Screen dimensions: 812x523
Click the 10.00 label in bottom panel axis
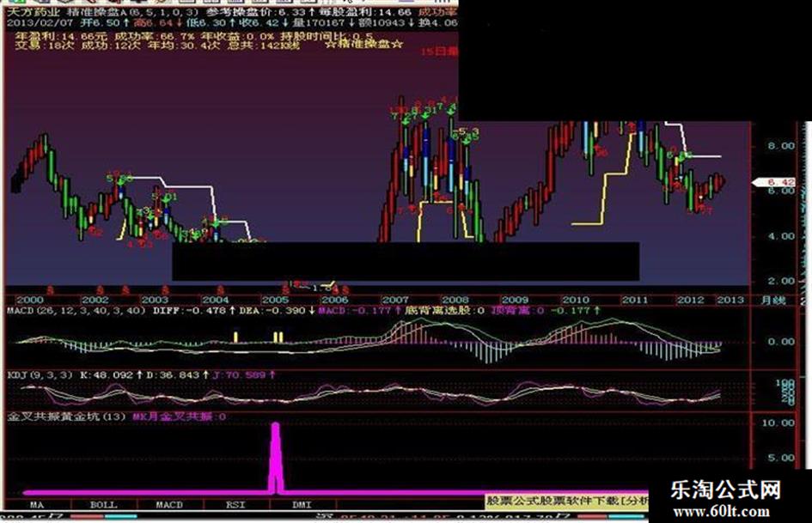(778, 423)
